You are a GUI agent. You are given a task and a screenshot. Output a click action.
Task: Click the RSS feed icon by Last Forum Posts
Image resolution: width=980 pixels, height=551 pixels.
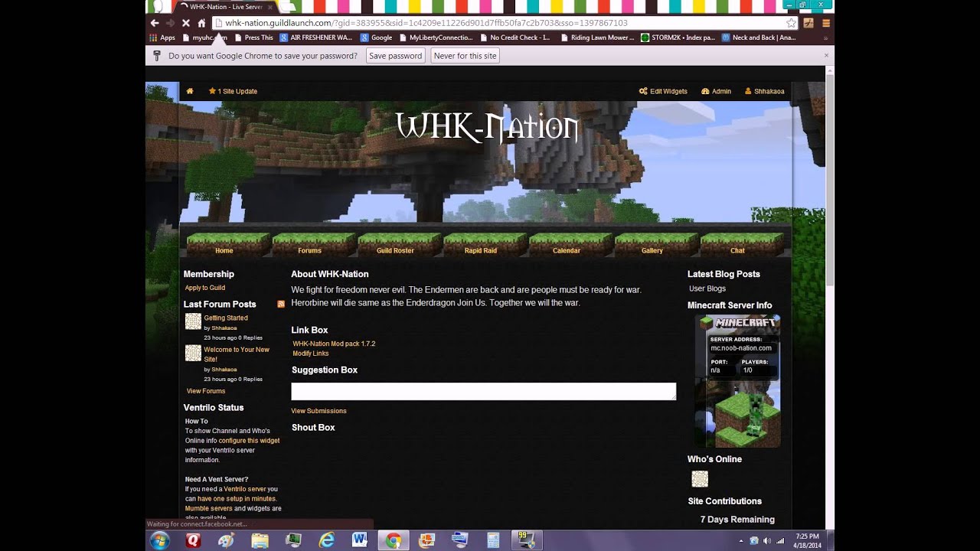pos(281,305)
